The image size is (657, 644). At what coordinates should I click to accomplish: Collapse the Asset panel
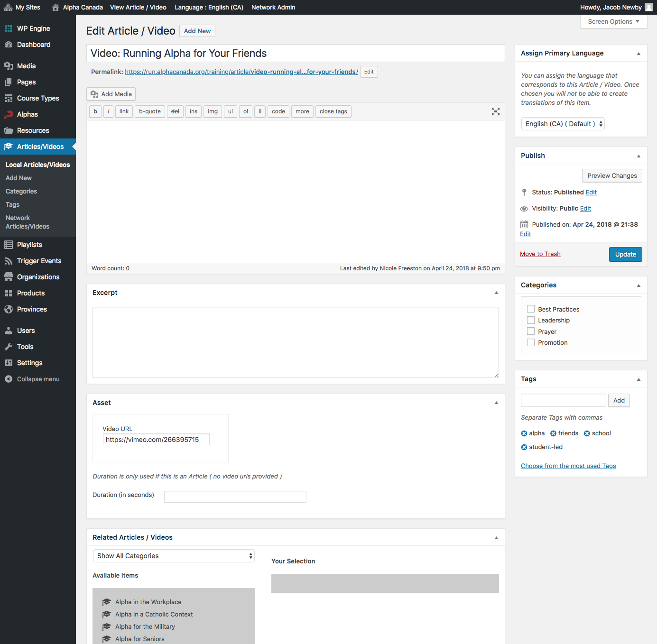click(x=496, y=403)
